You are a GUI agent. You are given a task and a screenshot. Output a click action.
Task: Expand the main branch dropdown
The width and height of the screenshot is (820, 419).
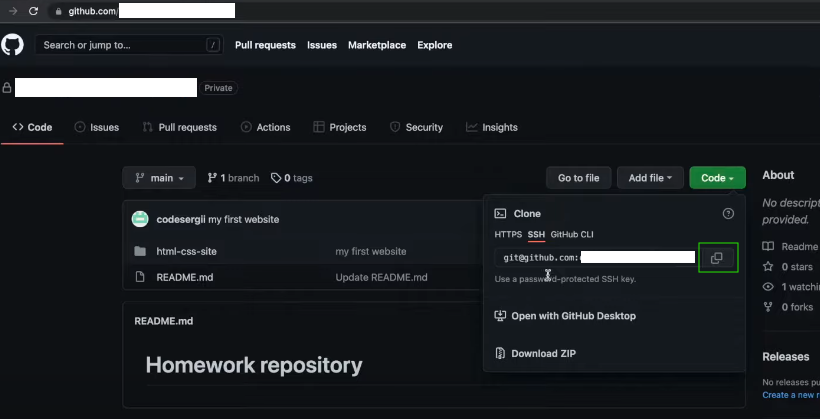[x=158, y=178]
